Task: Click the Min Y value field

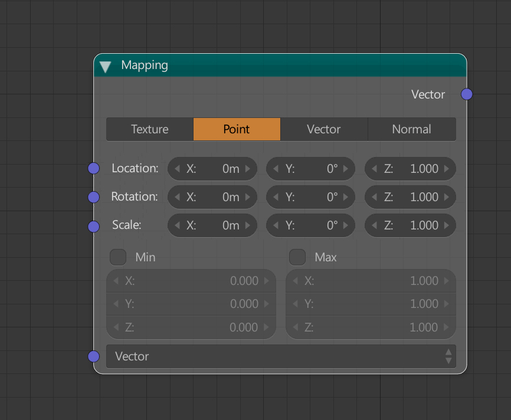Action: 191,304
